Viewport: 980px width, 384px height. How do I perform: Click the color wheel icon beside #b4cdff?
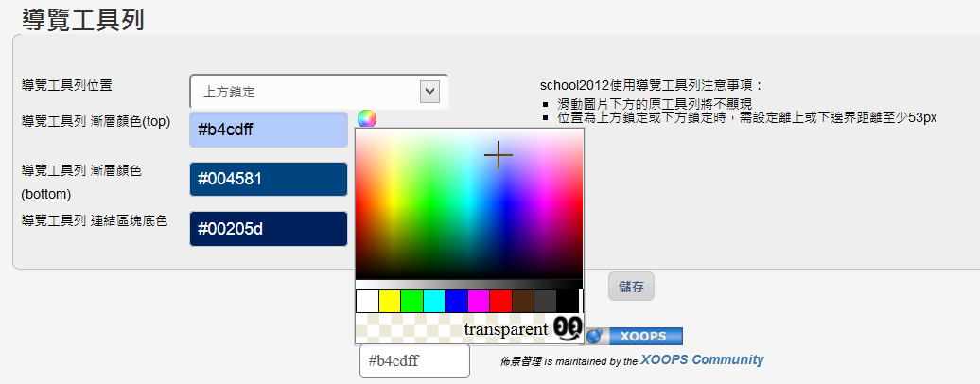[367, 119]
